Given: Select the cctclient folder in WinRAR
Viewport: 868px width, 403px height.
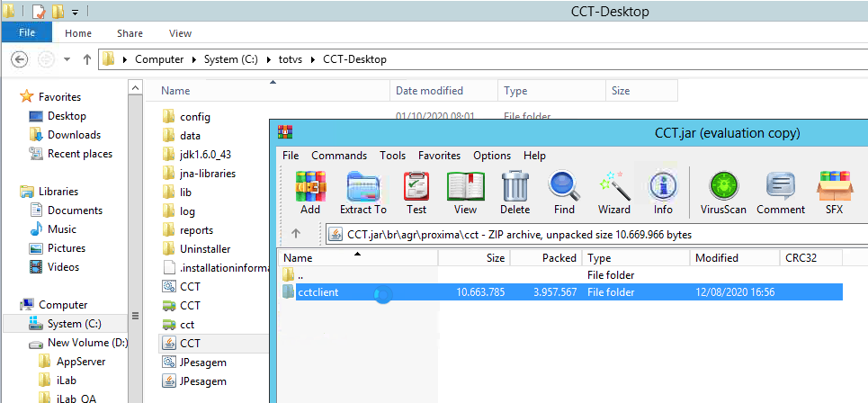Looking at the screenshot, I should tap(561, 292).
